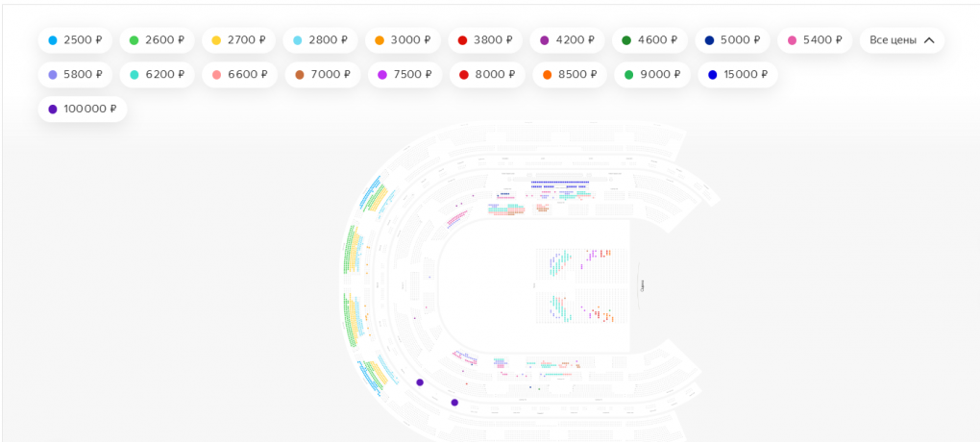Choose the 7000 ₽ price chip
This screenshot has width=980, height=442.
coord(320,75)
